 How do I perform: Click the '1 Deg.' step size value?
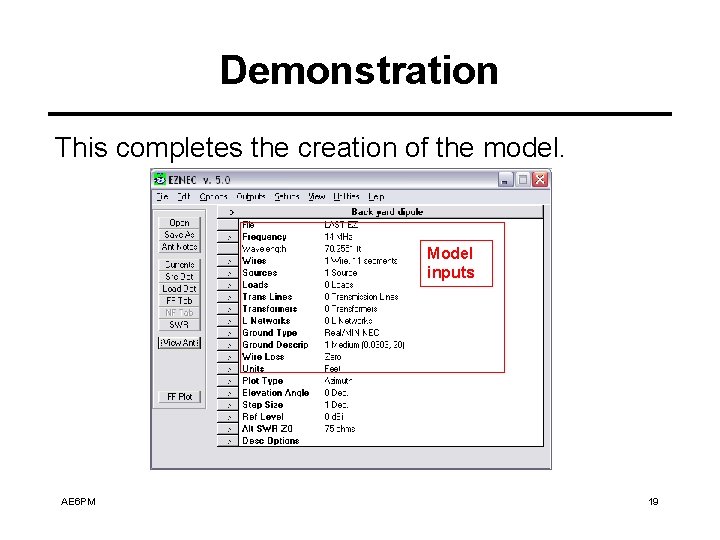click(x=336, y=405)
